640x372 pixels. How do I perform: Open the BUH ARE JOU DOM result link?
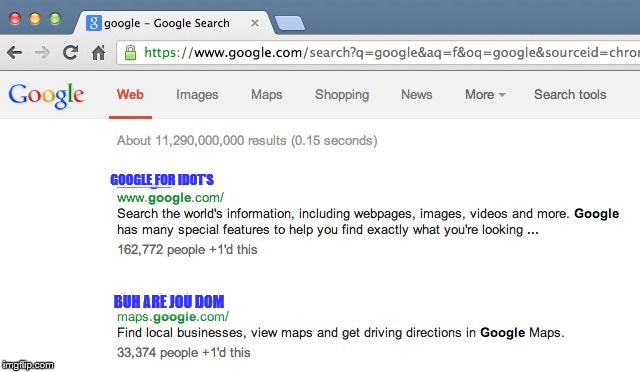169,301
